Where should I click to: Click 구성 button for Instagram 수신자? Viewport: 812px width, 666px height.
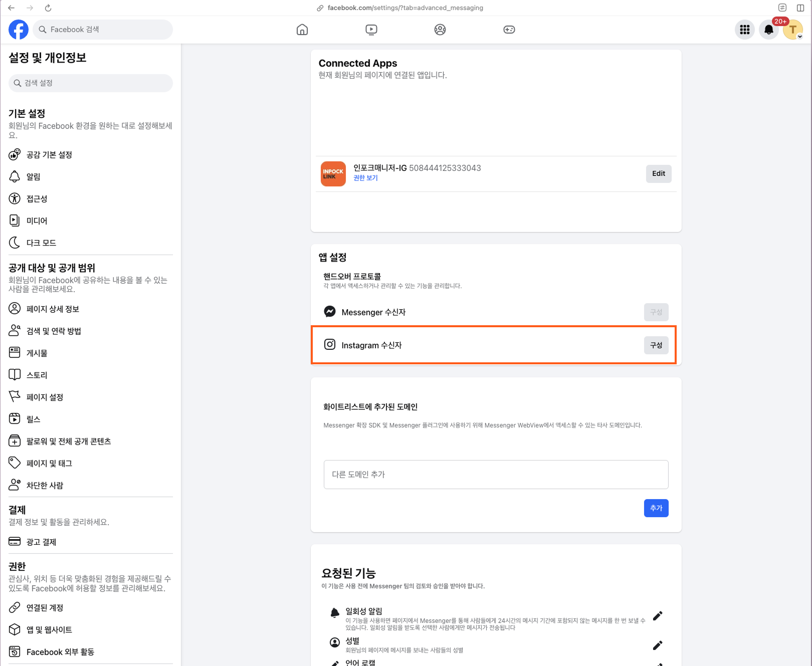[x=656, y=345]
